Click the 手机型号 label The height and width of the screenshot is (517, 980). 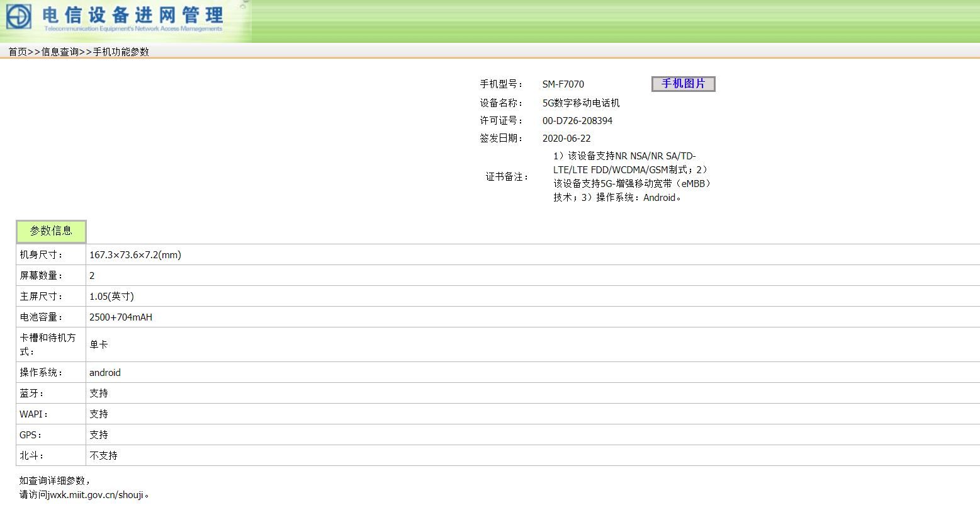(502, 84)
